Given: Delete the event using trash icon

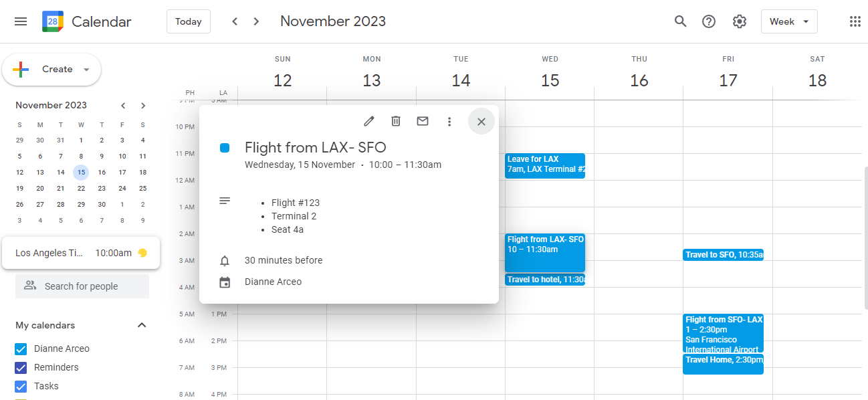Looking at the screenshot, I should pyautogui.click(x=396, y=121).
